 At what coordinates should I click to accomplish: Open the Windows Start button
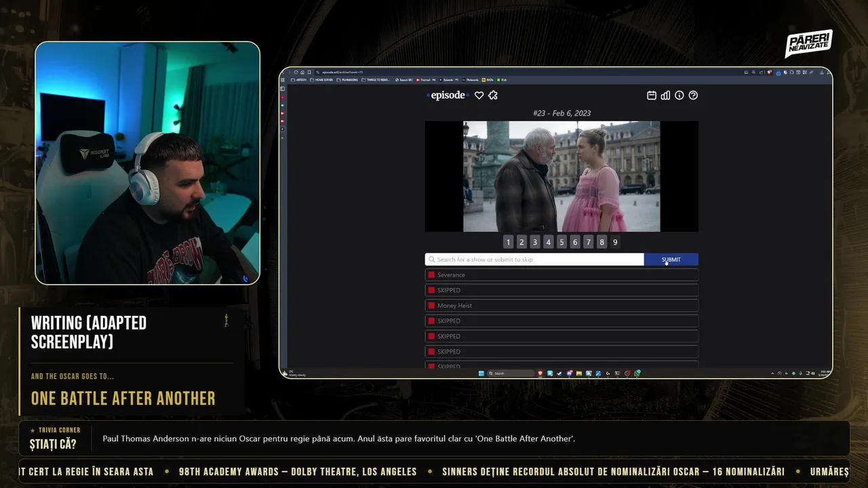click(x=481, y=373)
